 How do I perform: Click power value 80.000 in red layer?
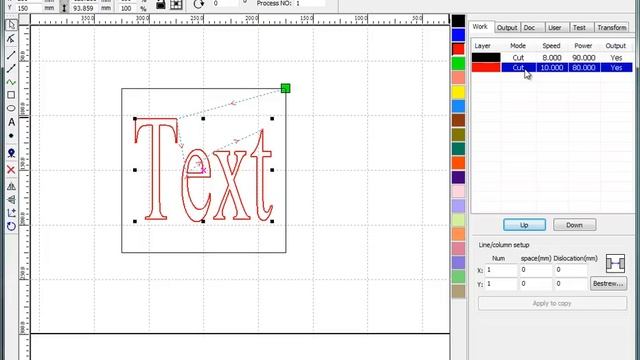[x=583, y=67]
